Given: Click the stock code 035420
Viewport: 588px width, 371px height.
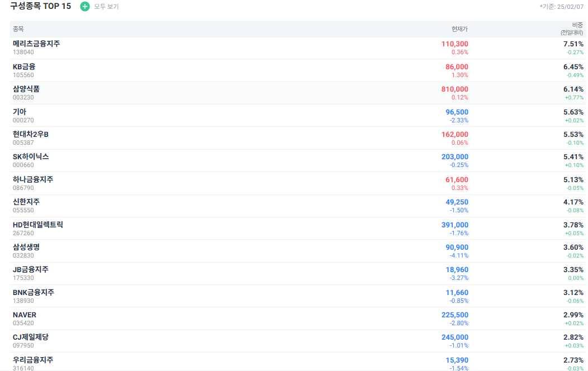Looking at the screenshot, I should pos(23,323).
